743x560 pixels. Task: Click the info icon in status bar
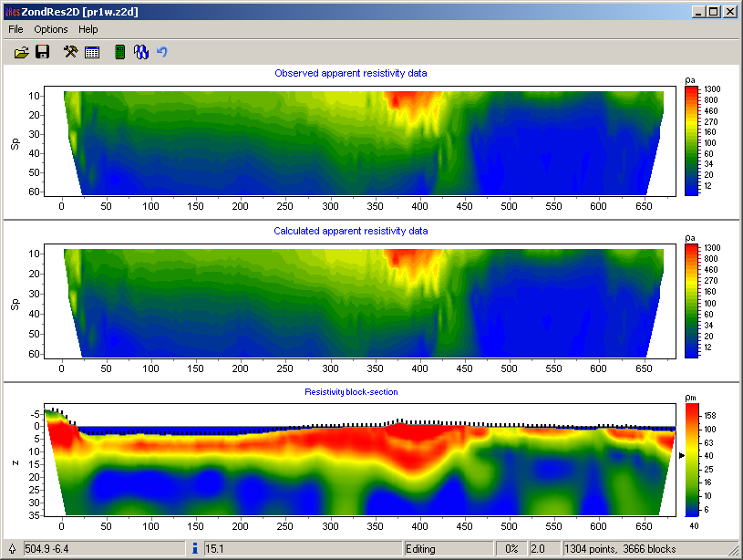click(194, 549)
